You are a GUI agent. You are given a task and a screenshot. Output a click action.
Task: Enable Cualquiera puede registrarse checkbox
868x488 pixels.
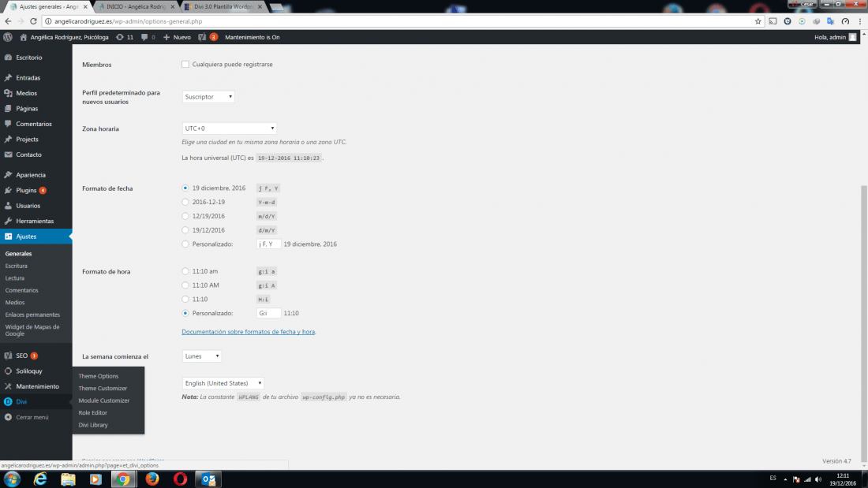pyautogui.click(x=185, y=64)
